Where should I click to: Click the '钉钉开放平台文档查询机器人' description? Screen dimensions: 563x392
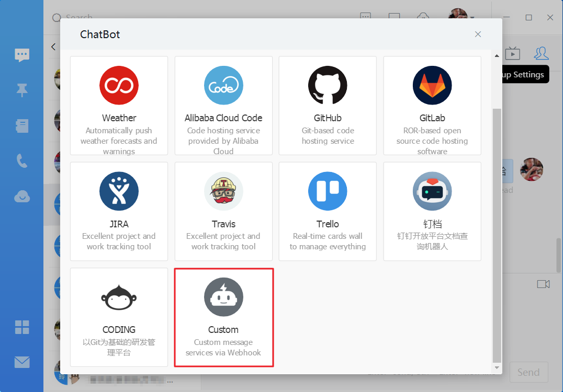click(x=432, y=241)
